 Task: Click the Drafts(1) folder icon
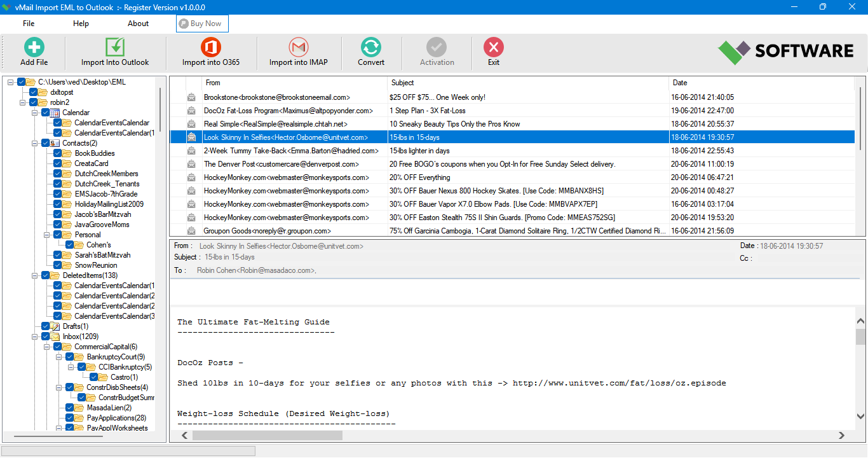[55, 326]
